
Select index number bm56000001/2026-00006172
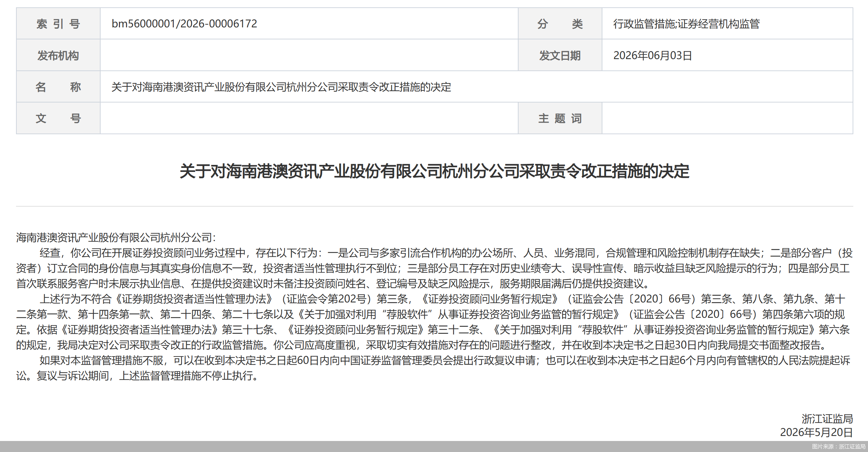pos(184,24)
